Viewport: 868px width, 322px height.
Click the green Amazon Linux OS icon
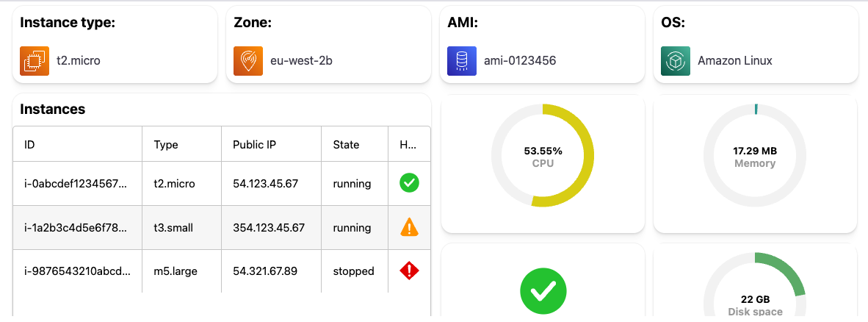[676, 61]
